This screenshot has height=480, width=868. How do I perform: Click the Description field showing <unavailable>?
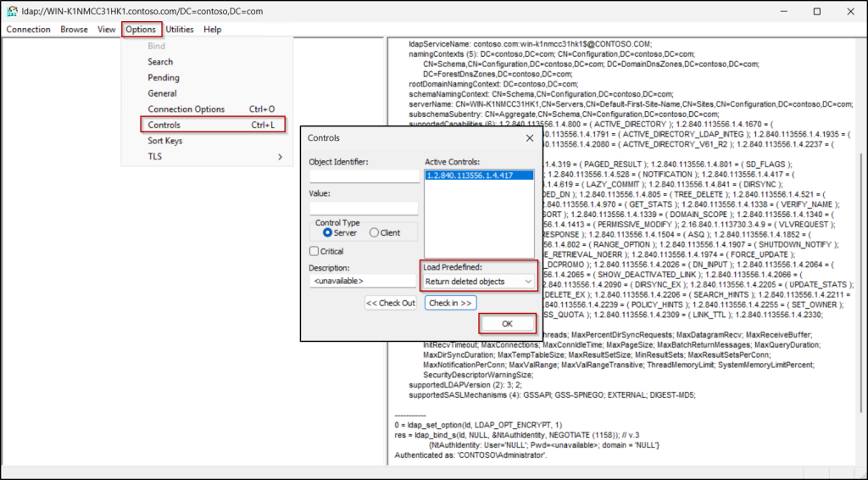click(363, 281)
